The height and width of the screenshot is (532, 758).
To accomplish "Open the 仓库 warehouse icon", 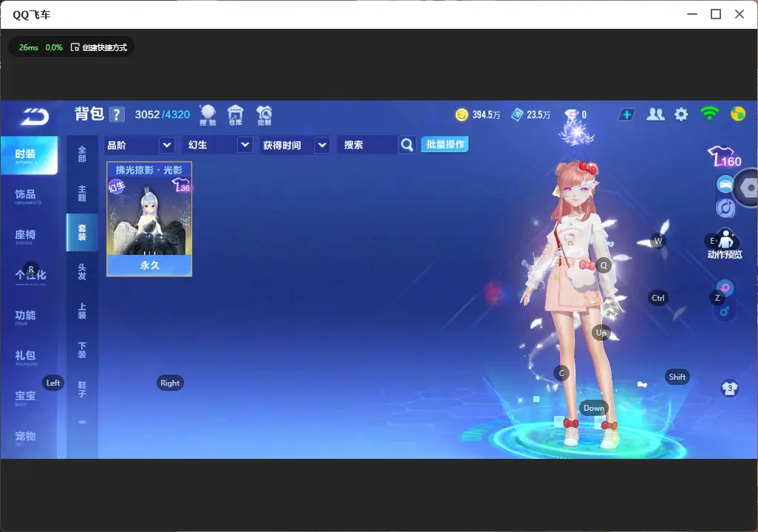I will [x=236, y=115].
